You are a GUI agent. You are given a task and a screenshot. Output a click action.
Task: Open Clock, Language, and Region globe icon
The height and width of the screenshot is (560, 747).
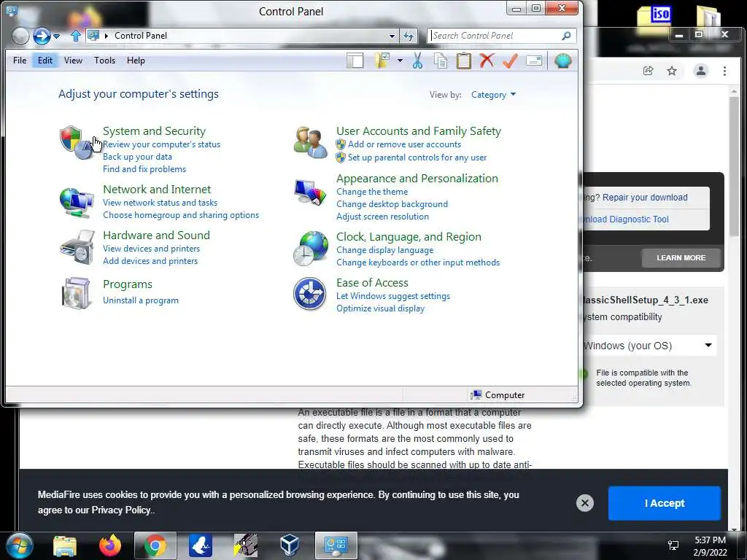coord(311,248)
